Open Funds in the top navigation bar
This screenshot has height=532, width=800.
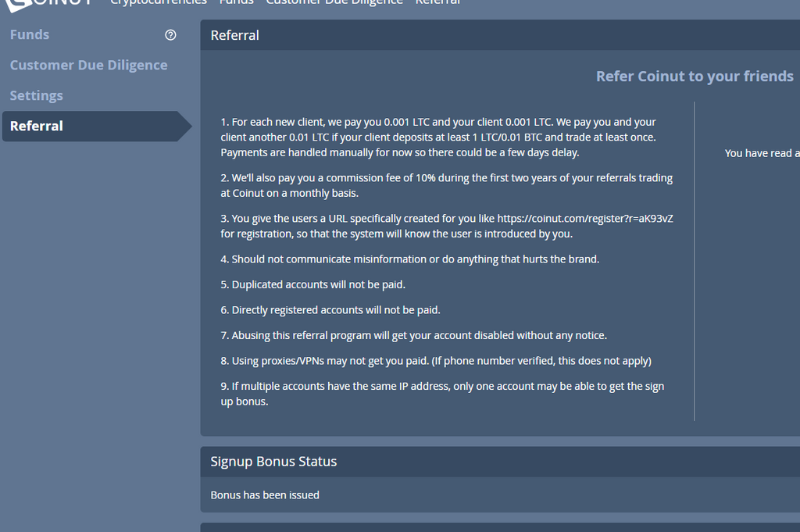coord(236,2)
